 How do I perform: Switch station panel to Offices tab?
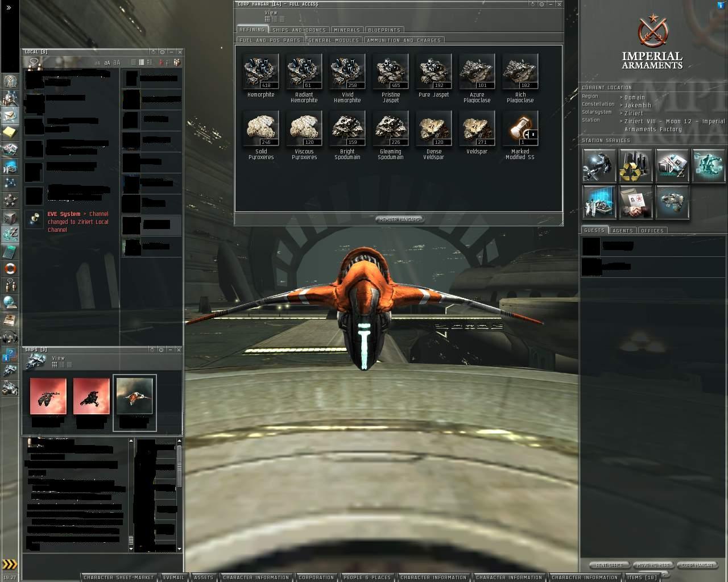652,231
